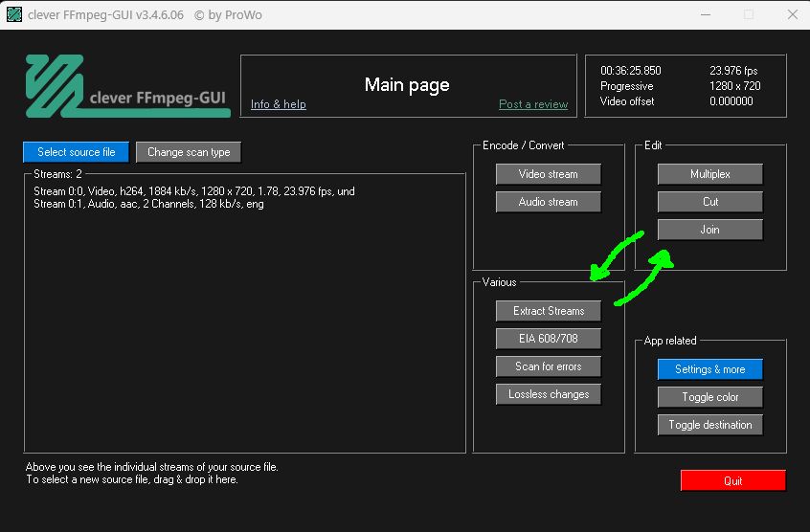Viewport: 810px width, 532px height.
Task: Click the 0.000000 offset value
Action: point(731,101)
